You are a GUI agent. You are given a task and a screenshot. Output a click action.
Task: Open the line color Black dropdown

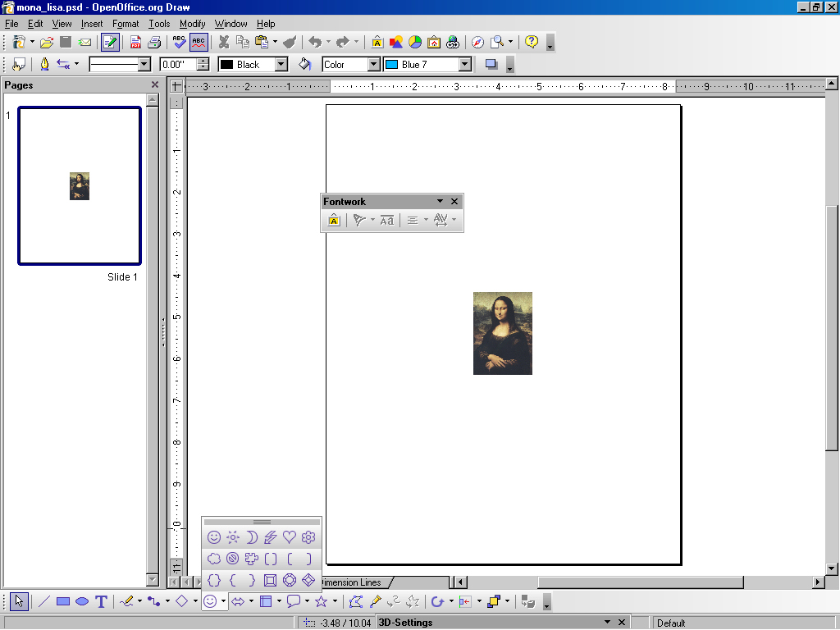click(x=281, y=64)
